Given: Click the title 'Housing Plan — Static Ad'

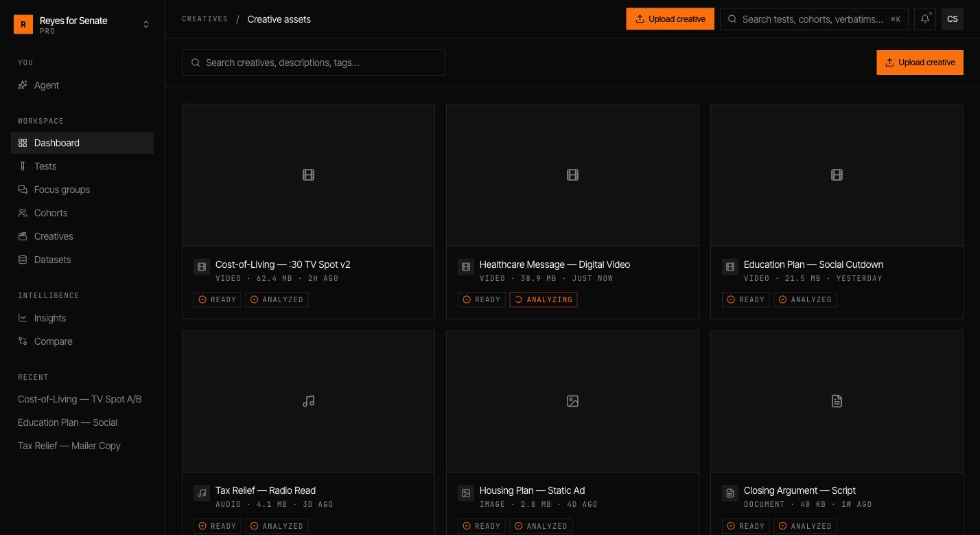Looking at the screenshot, I should point(532,490).
